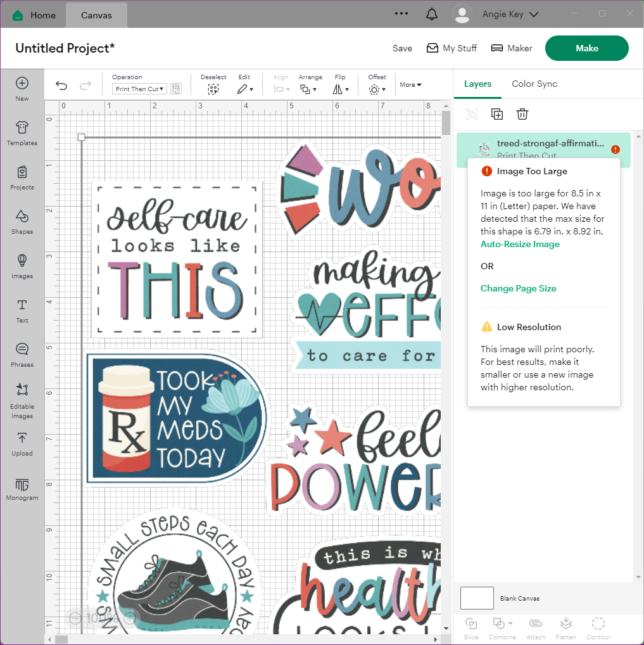Click the Undo arrow
The width and height of the screenshot is (644, 645).
61,86
